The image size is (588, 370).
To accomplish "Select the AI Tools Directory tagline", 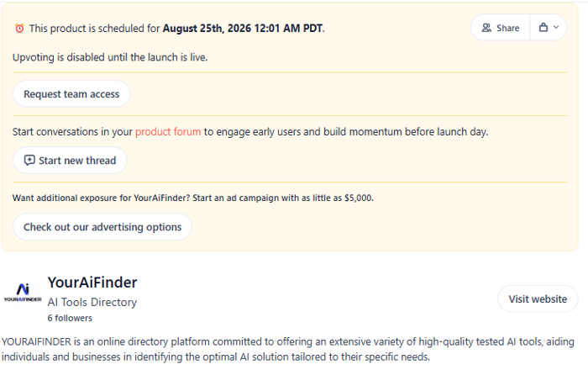I will pyautogui.click(x=92, y=303).
